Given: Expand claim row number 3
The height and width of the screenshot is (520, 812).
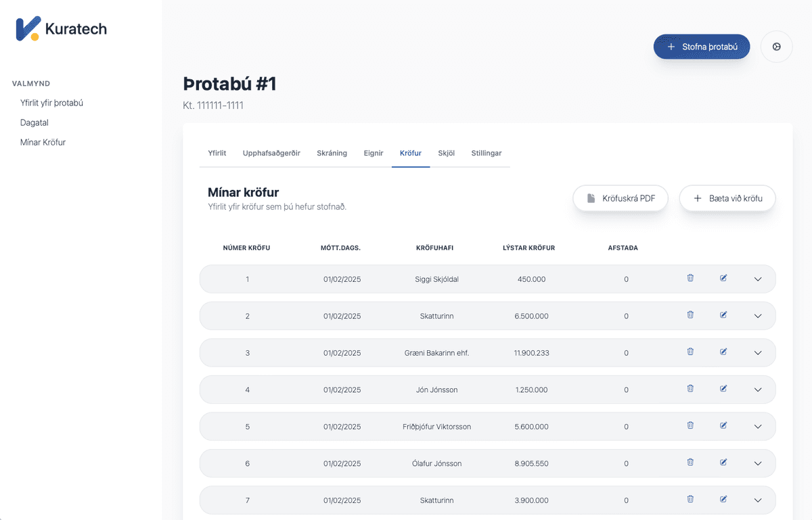Looking at the screenshot, I should [758, 353].
